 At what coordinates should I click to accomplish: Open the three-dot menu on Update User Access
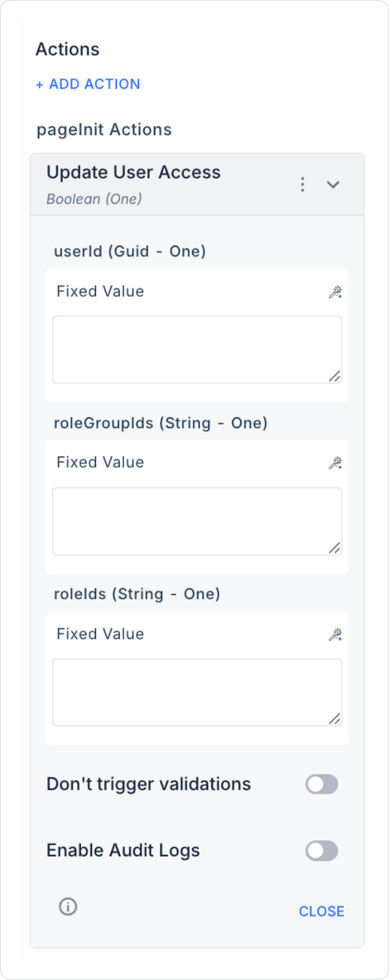point(302,184)
